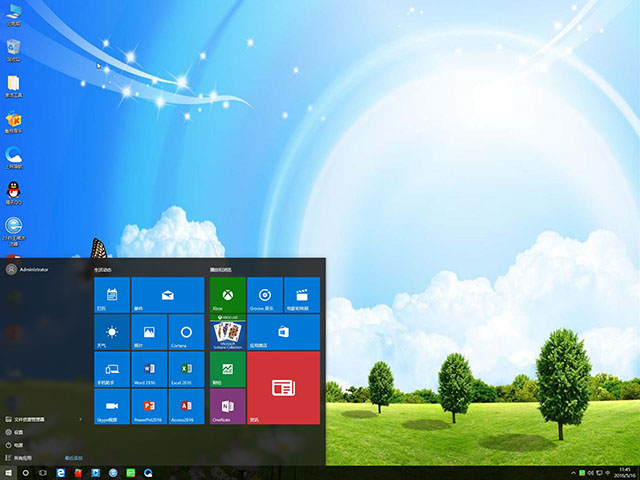Image resolution: width=640 pixels, height=480 pixels.
Task: Open the Excel 2016 tile
Action: tap(186, 369)
